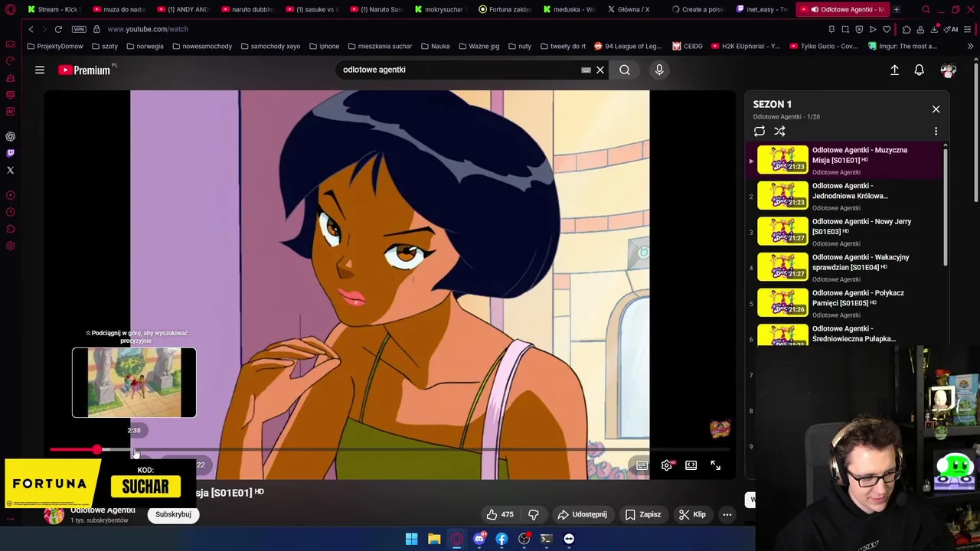Open the szoty bookmarks folder

coord(104,46)
